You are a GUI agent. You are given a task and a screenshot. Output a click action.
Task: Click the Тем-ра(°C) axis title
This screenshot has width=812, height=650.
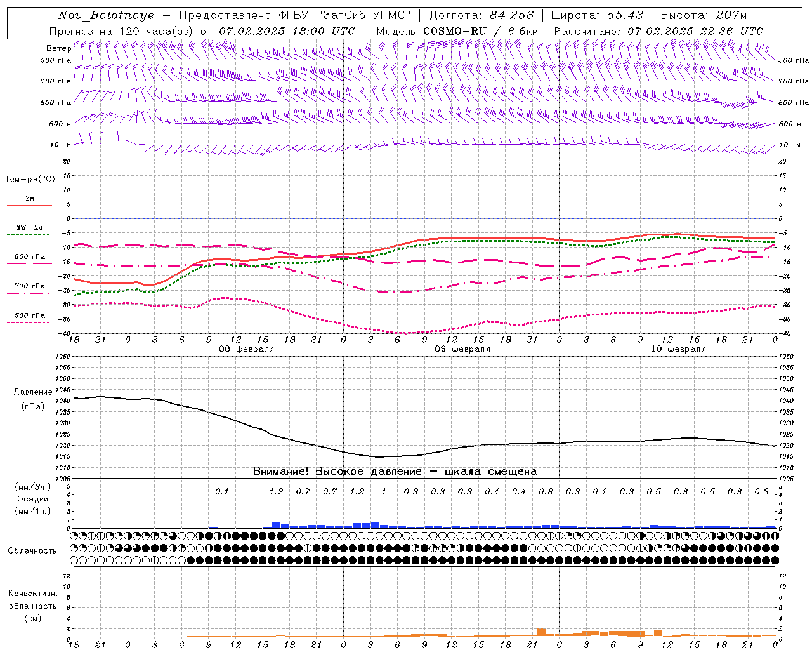click(30, 180)
